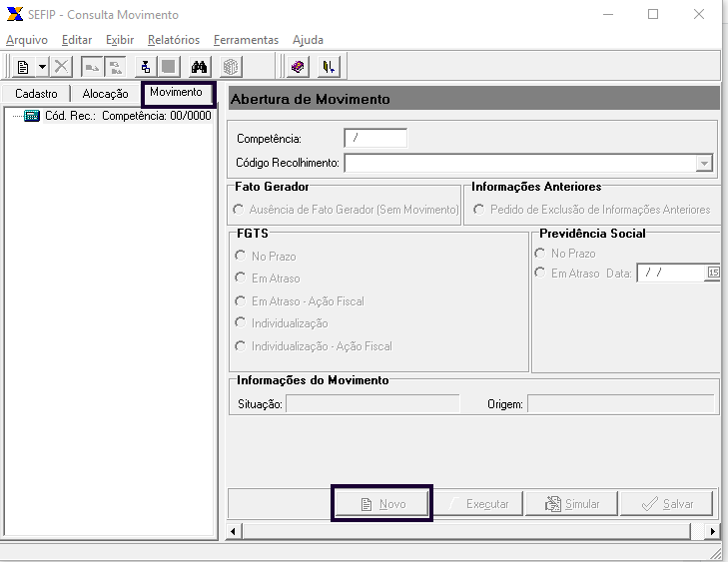Click the first greyed tree-view toolbar icon
This screenshot has width=728, height=562.
coord(92,67)
